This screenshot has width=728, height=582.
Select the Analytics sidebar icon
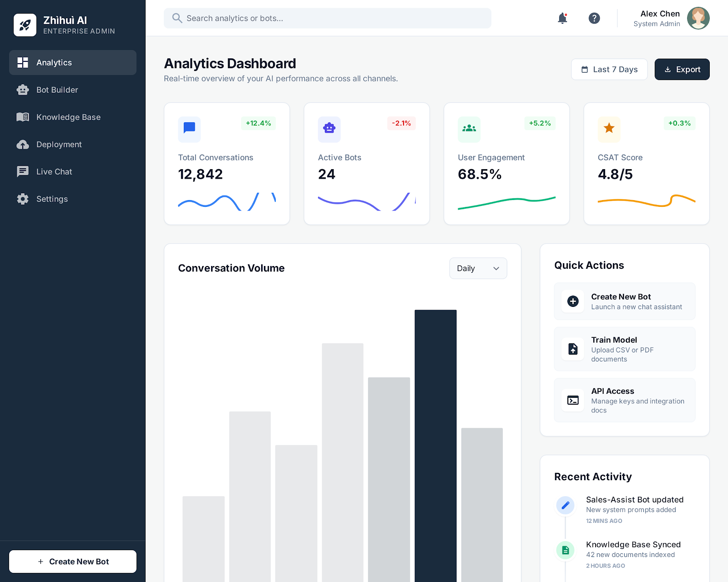click(23, 62)
